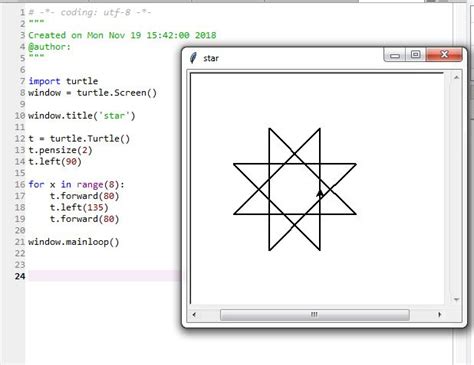
Task: Click 'import turtle' on line 7
Action: tap(63, 81)
